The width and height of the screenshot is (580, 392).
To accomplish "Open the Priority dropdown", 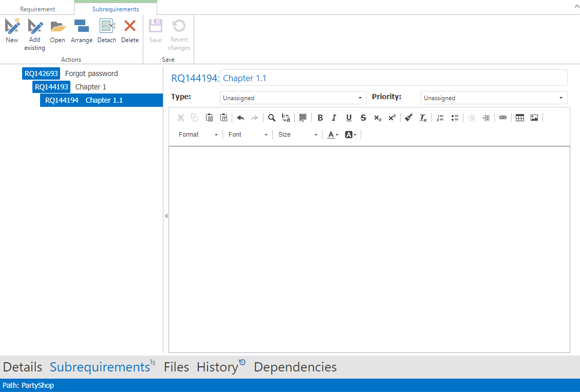I will 494,98.
